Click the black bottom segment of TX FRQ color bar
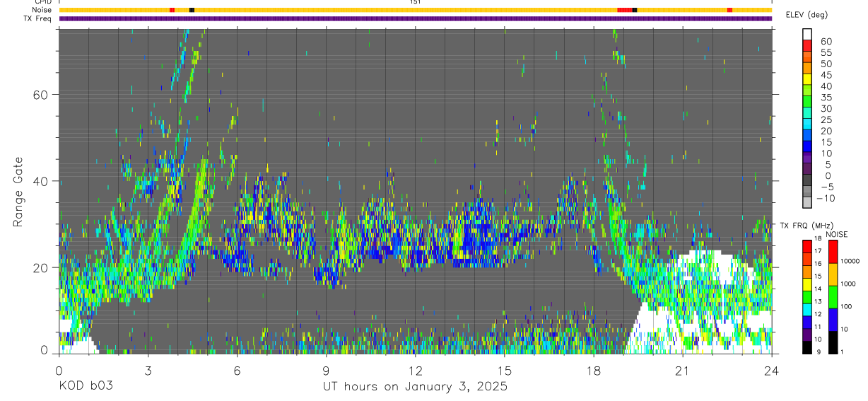868x401 pixels. [807, 347]
